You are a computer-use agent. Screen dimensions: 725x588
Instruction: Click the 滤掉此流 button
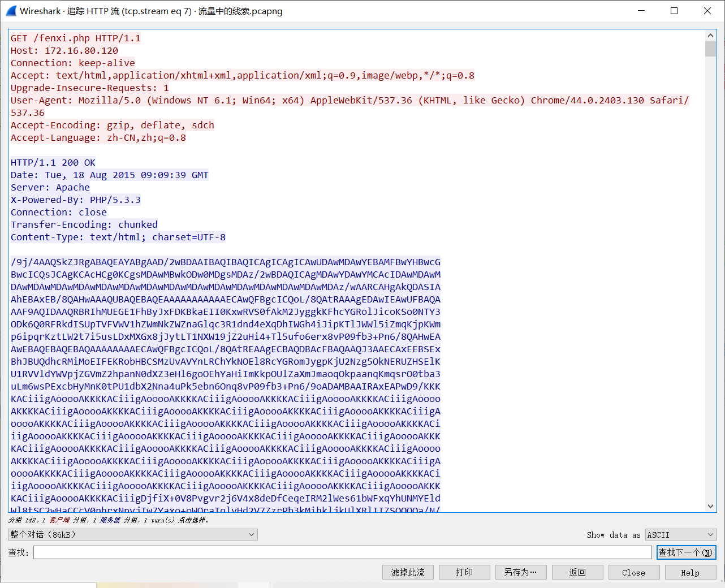(408, 572)
